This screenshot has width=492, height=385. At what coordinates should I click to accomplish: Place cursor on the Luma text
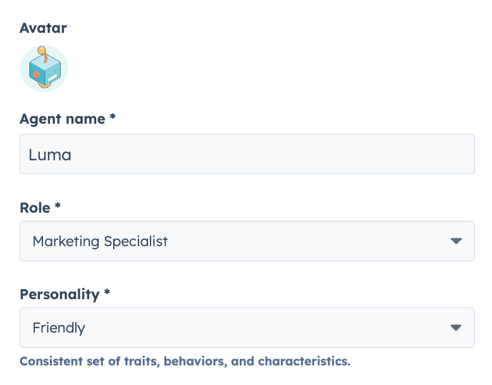[x=50, y=155]
